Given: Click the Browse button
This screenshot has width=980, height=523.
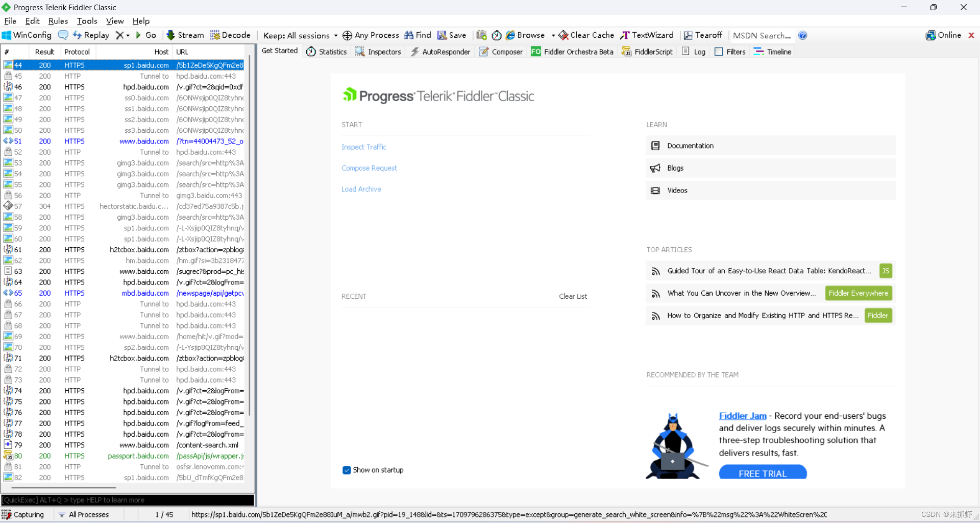Looking at the screenshot, I should tap(525, 35).
